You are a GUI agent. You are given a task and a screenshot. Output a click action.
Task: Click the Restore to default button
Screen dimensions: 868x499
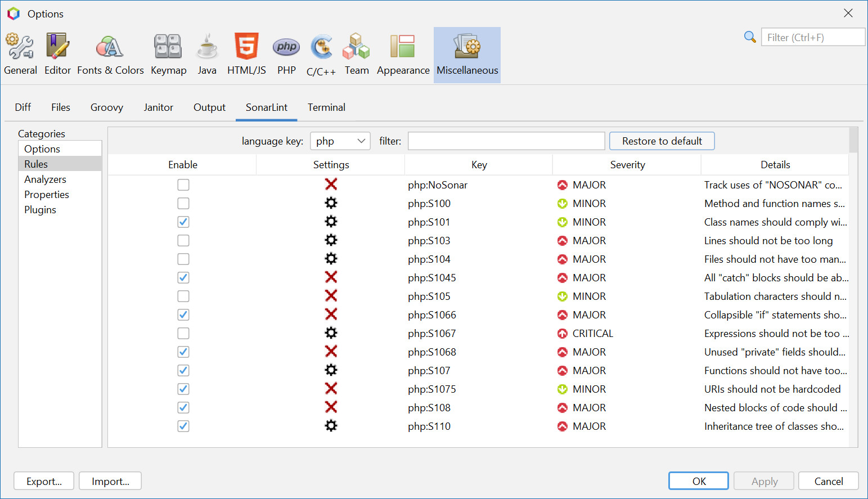pos(662,141)
